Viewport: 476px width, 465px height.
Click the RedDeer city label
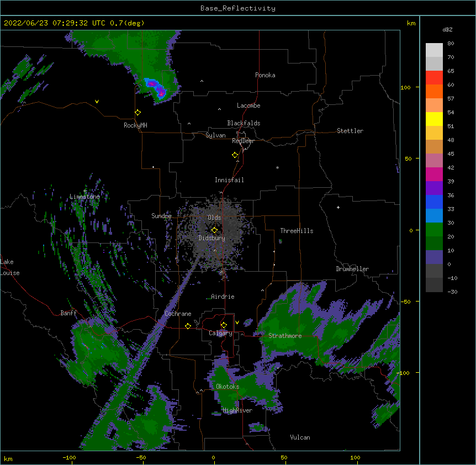coord(243,141)
